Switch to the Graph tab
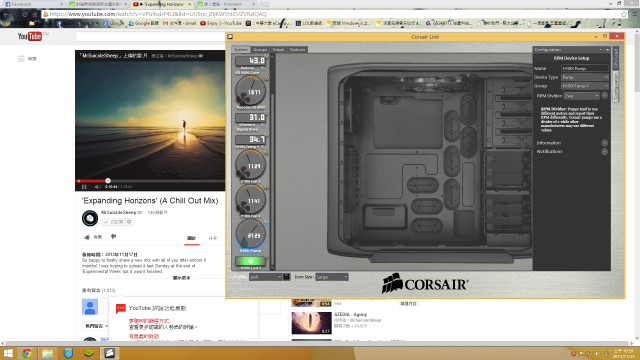 [x=278, y=49]
